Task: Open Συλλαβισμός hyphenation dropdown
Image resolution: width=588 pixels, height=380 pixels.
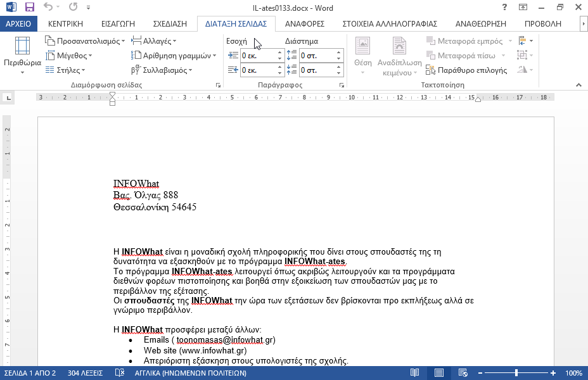Action: click(x=162, y=70)
